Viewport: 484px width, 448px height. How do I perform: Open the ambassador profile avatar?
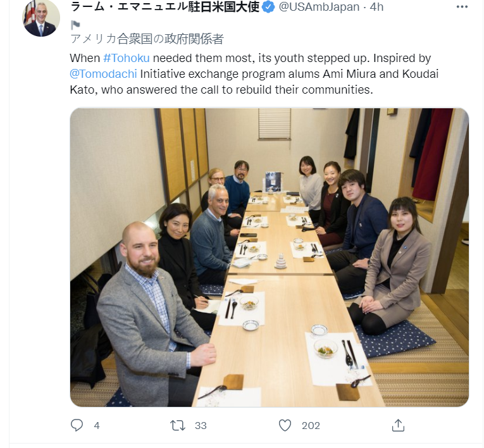[41, 18]
